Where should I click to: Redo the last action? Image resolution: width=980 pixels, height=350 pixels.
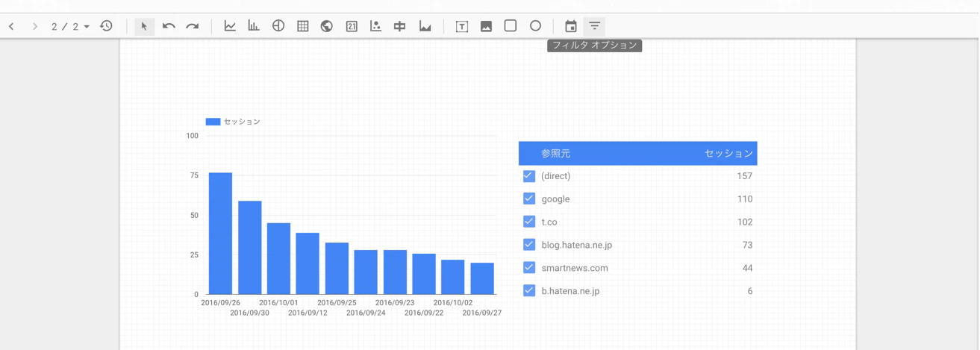pyautogui.click(x=193, y=26)
